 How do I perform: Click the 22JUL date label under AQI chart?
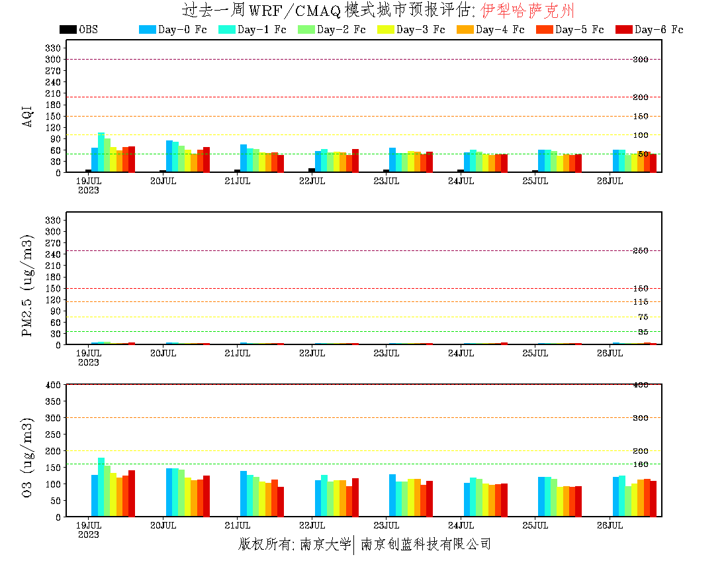pos(312,181)
